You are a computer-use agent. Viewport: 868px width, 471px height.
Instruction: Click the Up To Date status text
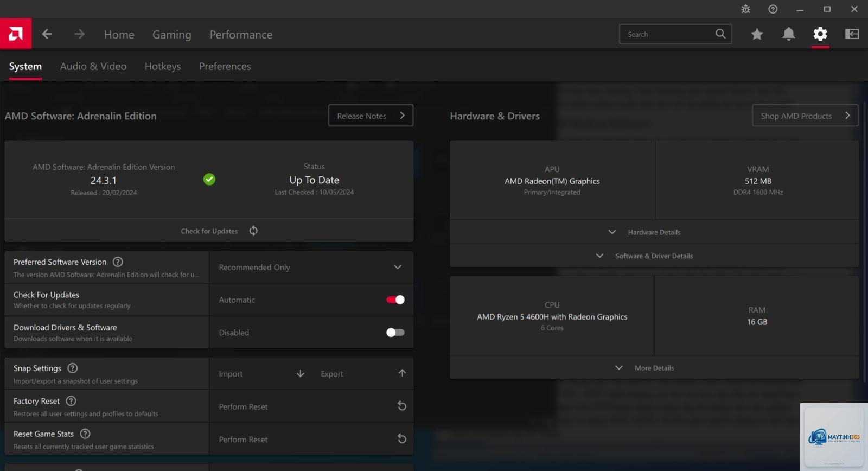314,180
